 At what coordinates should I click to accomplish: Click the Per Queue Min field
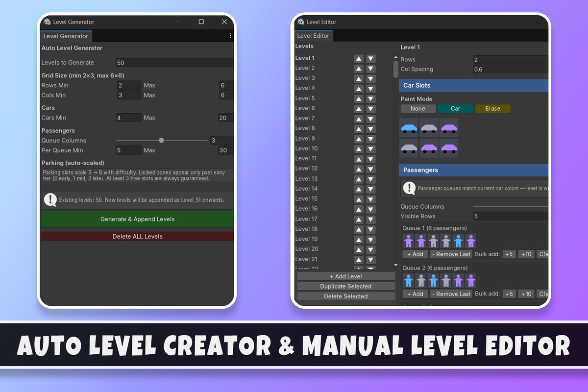[x=129, y=150]
